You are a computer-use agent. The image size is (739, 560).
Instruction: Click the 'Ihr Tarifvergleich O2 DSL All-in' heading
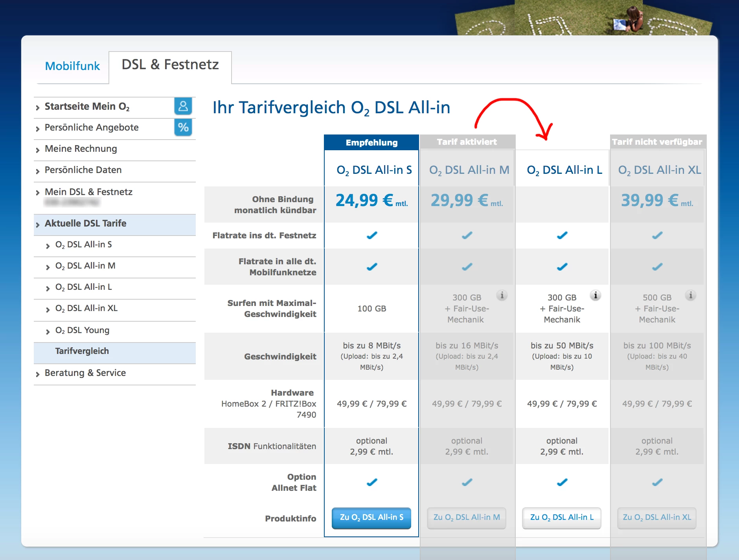(331, 108)
